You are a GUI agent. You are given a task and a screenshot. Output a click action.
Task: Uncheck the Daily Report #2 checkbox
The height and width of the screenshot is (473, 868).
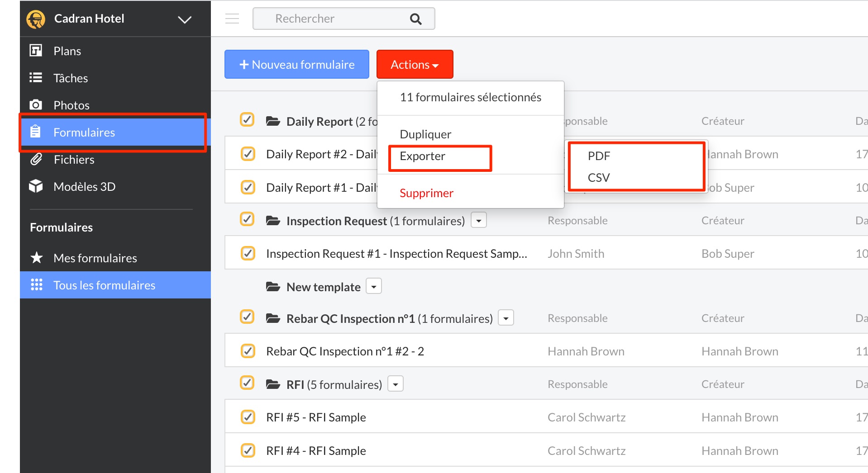tap(248, 154)
